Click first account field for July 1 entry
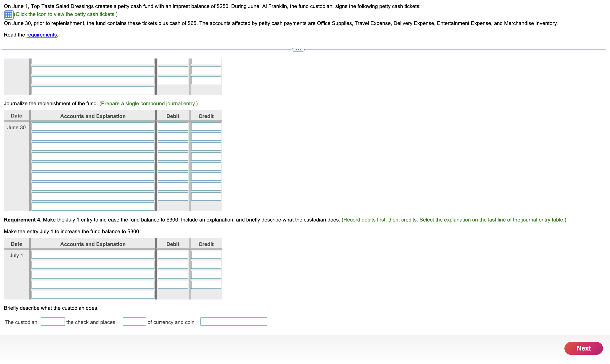The width and height of the screenshot is (610, 364). (93, 255)
